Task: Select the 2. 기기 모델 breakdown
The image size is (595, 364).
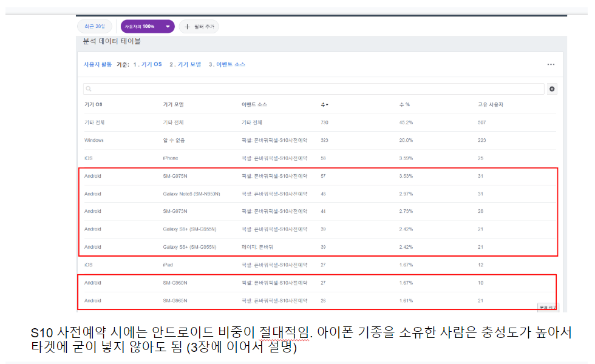Action: click(185, 64)
